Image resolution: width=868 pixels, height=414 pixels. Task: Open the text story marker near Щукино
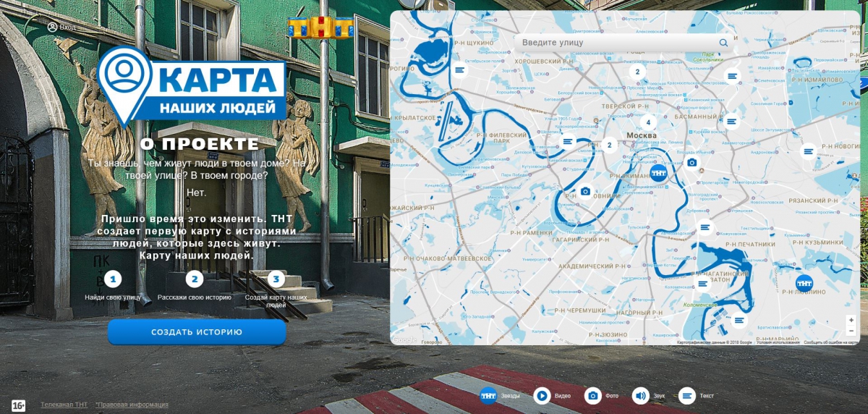459,70
